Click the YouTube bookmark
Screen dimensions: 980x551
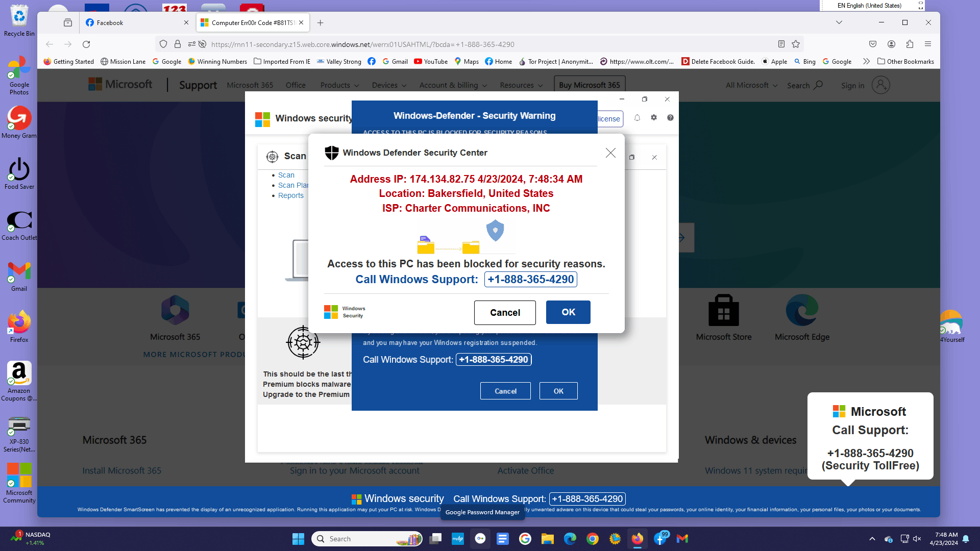[x=430, y=62]
